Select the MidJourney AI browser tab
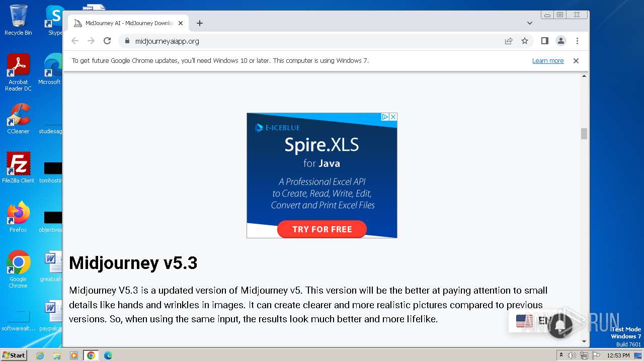The width and height of the screenshot is (644, 362). coord(128,23)
